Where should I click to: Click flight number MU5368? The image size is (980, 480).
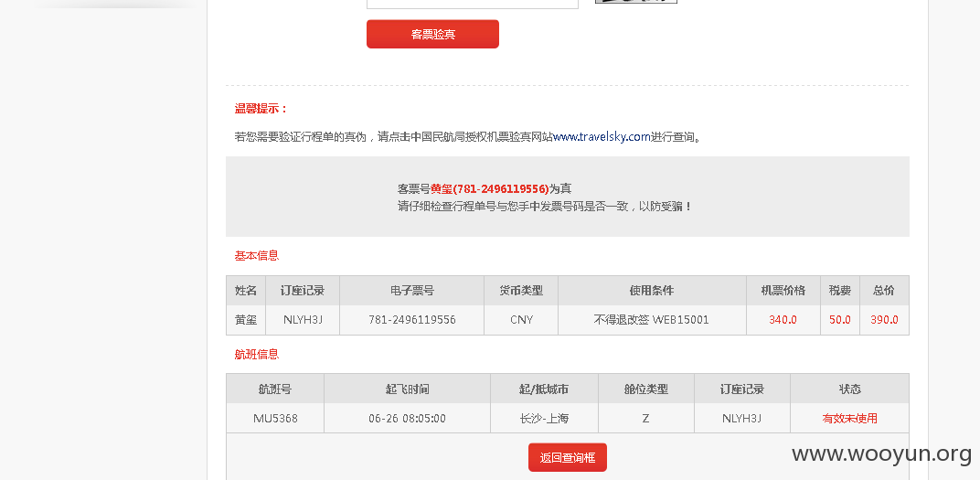(x=275, y=419)
